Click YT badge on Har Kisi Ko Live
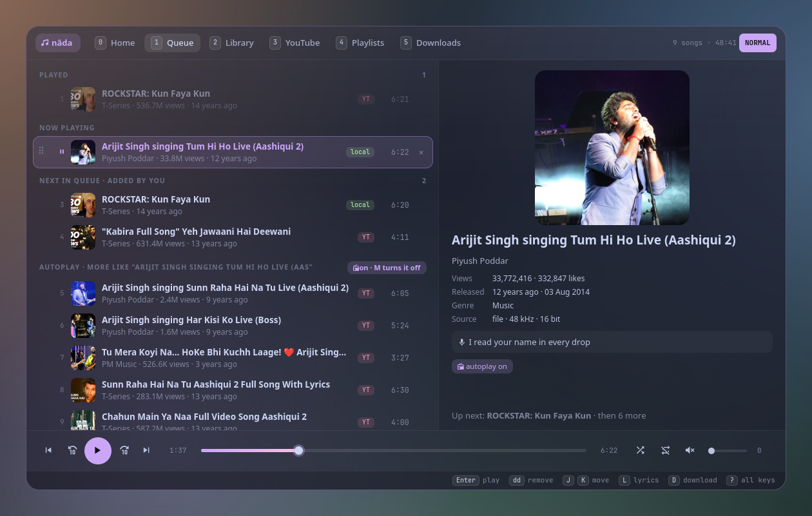This screenshot has width=812, height=516. (366, 326)
